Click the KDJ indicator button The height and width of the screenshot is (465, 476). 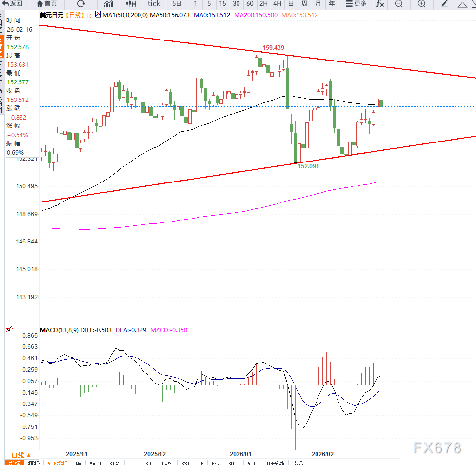pos(150,463)
